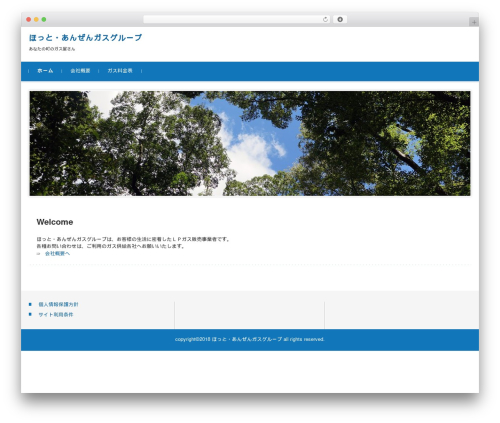Click the yellow minimize window button
500x423 pixels.
point(36,19)
